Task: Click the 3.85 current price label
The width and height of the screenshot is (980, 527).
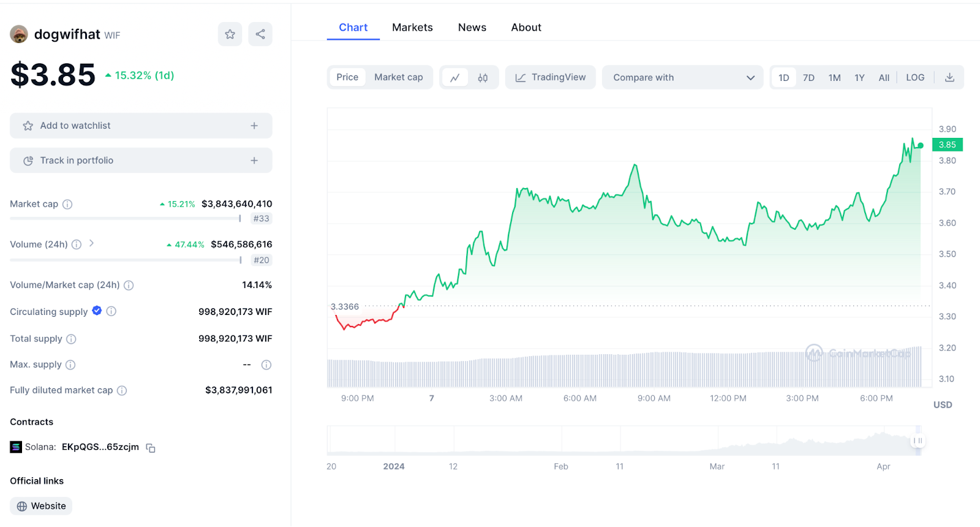Action: point(947,145)
